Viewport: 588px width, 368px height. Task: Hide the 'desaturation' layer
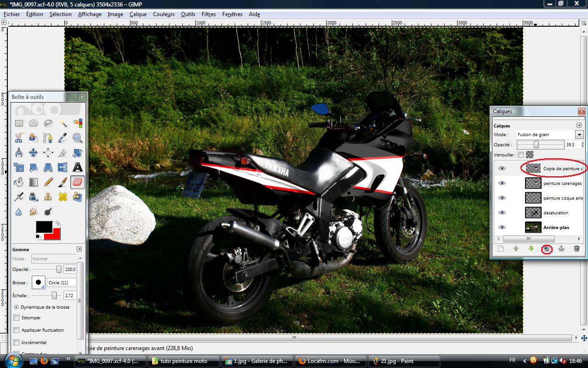502,213
